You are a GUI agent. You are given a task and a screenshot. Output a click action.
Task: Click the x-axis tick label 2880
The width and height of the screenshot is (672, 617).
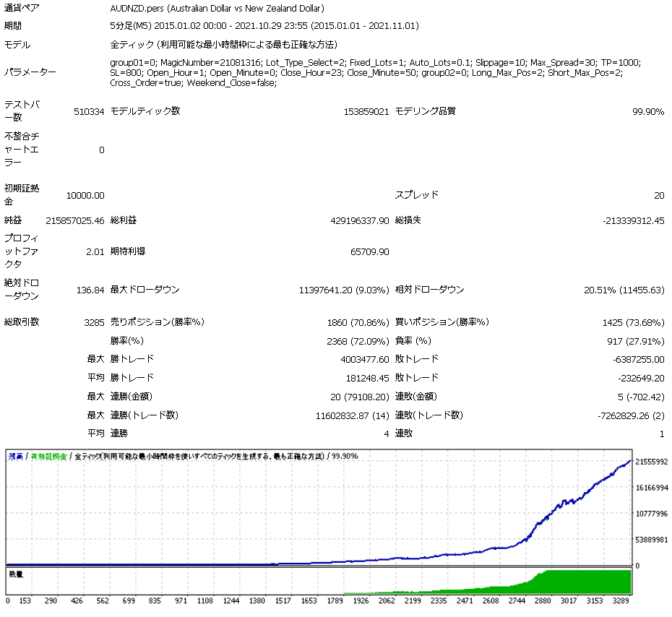543,600
